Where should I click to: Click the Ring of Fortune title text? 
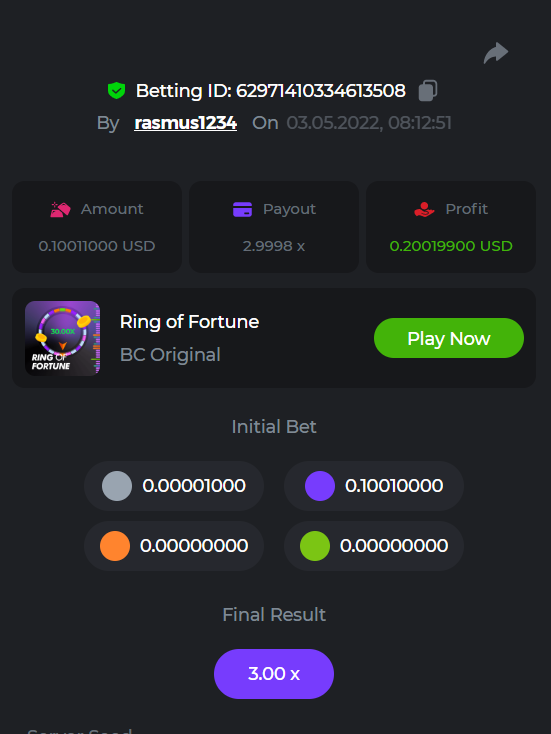click(x=189, y=322)
